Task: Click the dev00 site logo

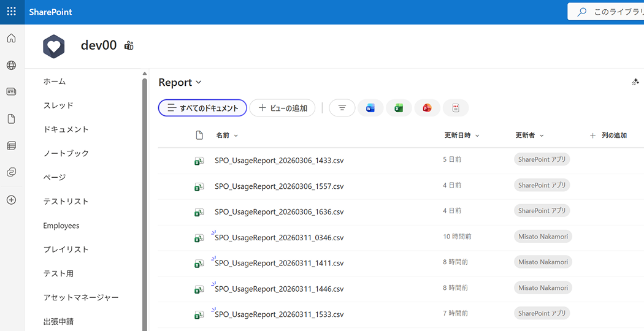Action: point(54,46)
